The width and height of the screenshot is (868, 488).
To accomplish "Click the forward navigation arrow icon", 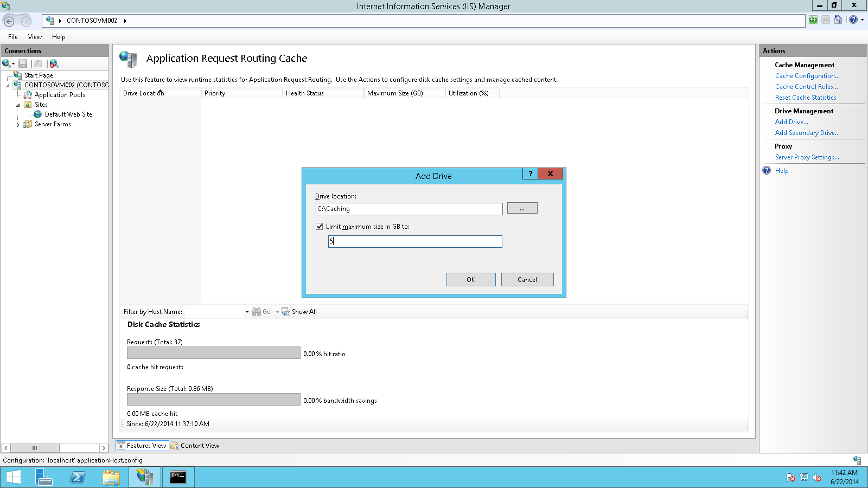I will point(25,21).
